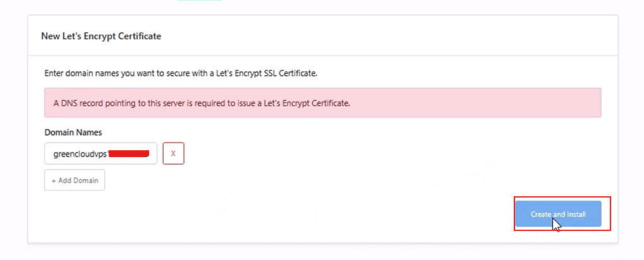Select the red X icon beside domain field
The height and width of the screenshot is (260, 644).
[x=173, y=153]
